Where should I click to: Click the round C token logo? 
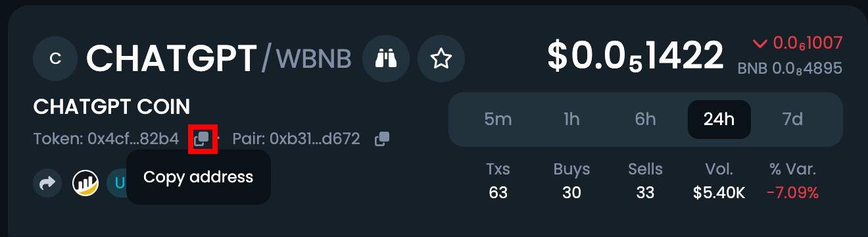pyautogui.click(x=56, y=59)
